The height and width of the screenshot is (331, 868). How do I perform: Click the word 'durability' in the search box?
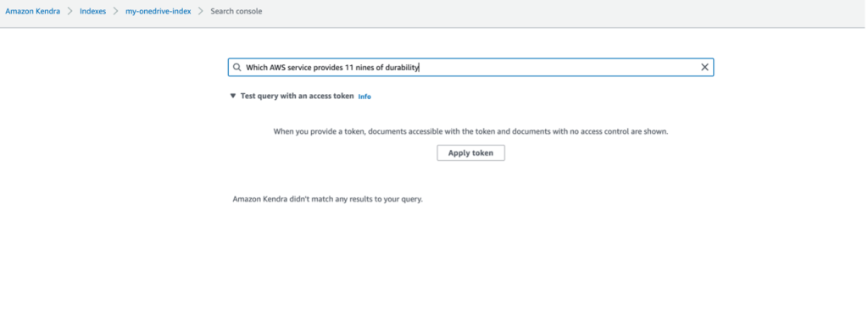pos(402,68)
